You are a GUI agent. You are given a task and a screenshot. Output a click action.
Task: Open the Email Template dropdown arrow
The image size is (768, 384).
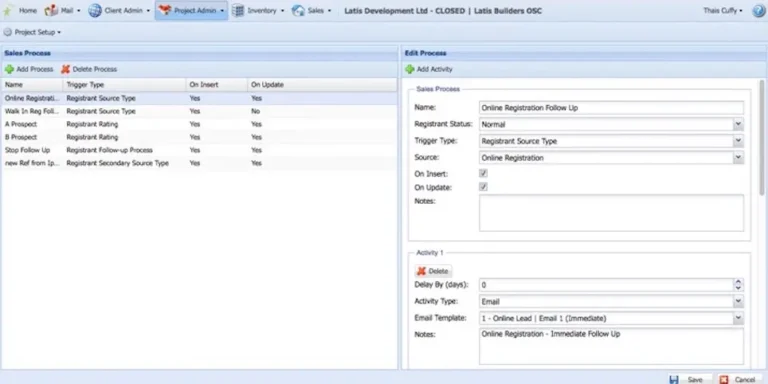(738, 318)
